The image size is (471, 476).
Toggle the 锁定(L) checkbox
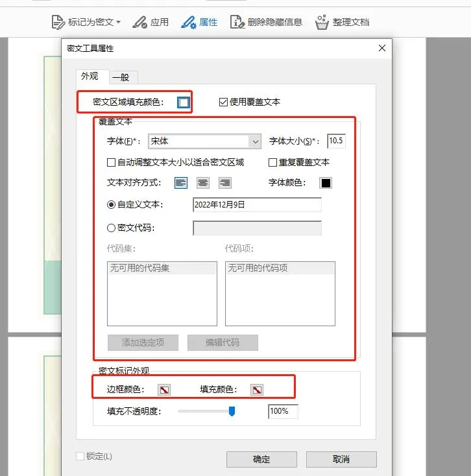click(x=80, y=456)
